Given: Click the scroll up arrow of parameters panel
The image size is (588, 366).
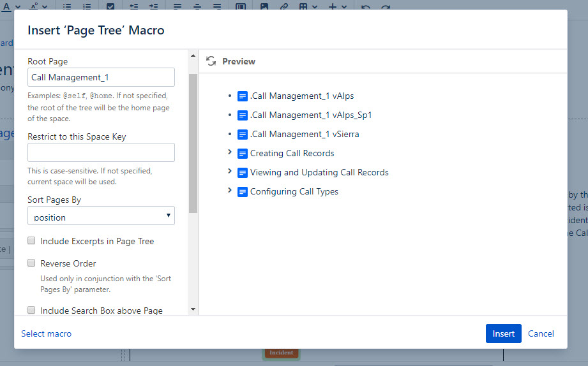Looking at the screenshot, I should (193, 55).
